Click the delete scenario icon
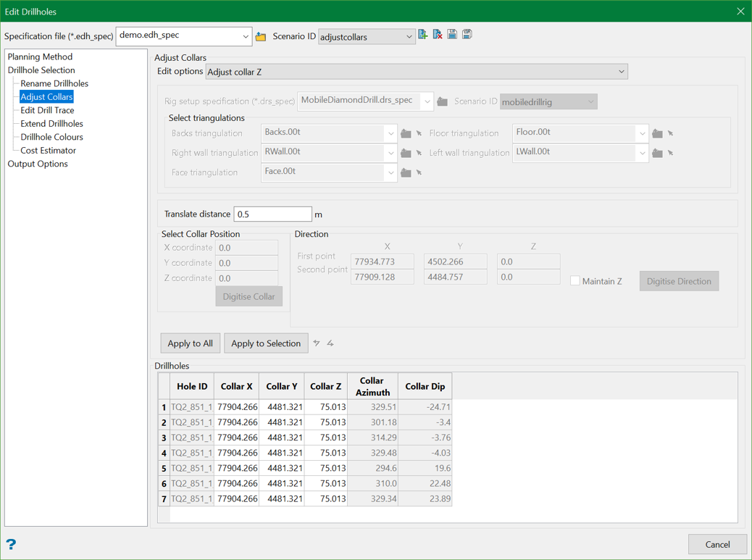 click(x=438, y=35)
